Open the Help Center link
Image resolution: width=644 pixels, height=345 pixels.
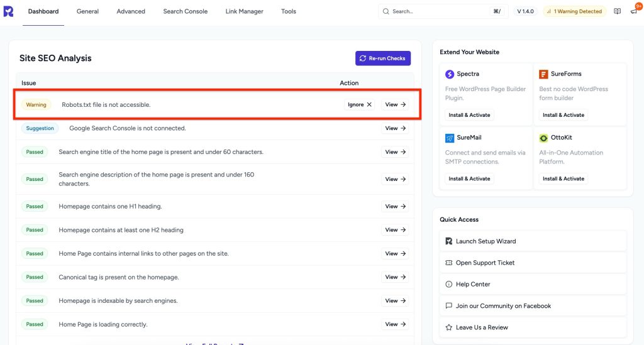pyautogui.click(x=472, y=284)
